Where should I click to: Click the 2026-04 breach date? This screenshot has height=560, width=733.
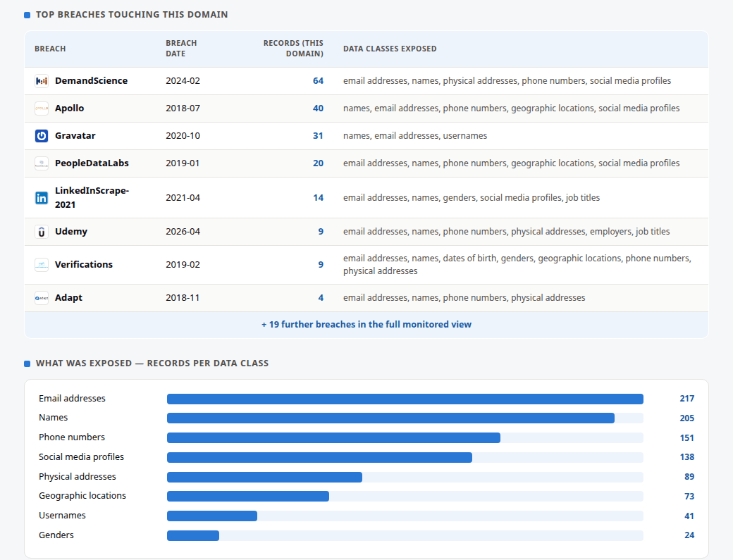[x=183, y=232]
